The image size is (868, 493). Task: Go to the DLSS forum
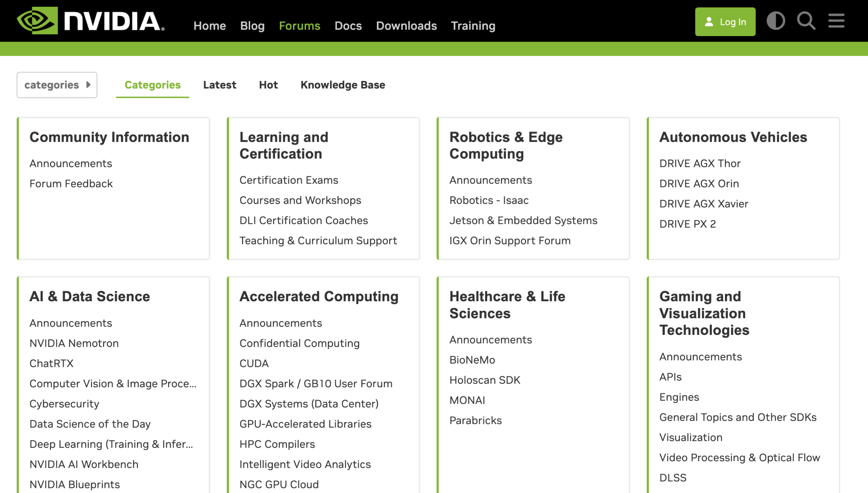pos(673,477)
